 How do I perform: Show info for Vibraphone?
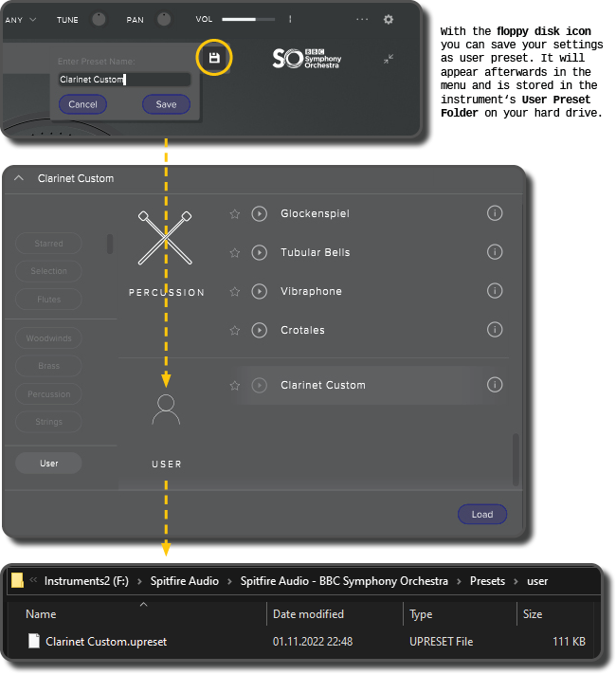point(495,291)
